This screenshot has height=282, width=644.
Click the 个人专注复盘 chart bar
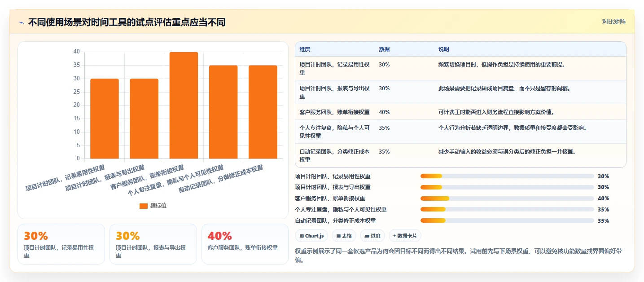pyautogui.click(x=223, y=112)
